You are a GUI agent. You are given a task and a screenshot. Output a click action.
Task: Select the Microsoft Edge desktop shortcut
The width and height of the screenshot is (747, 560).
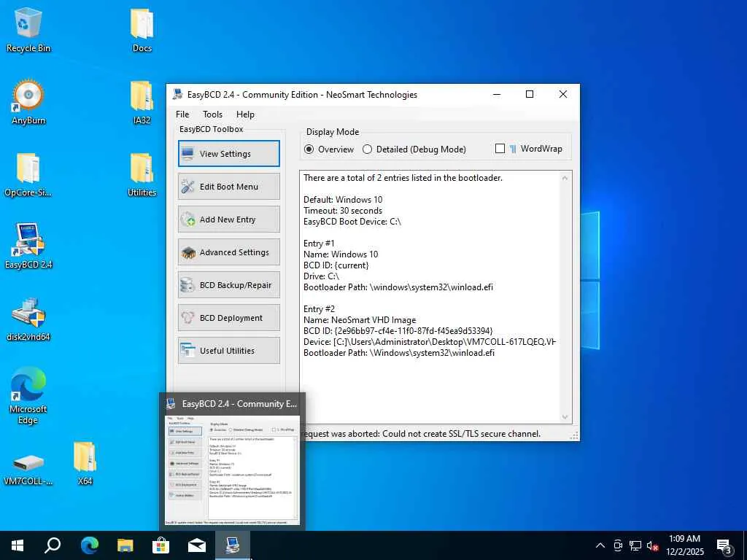28,395
